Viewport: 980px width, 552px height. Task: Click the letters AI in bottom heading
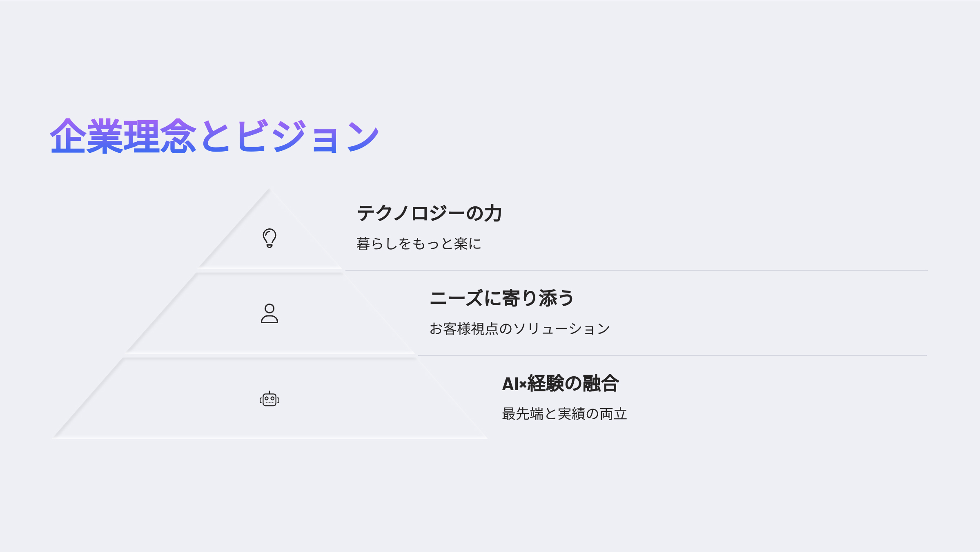point(510,384)
